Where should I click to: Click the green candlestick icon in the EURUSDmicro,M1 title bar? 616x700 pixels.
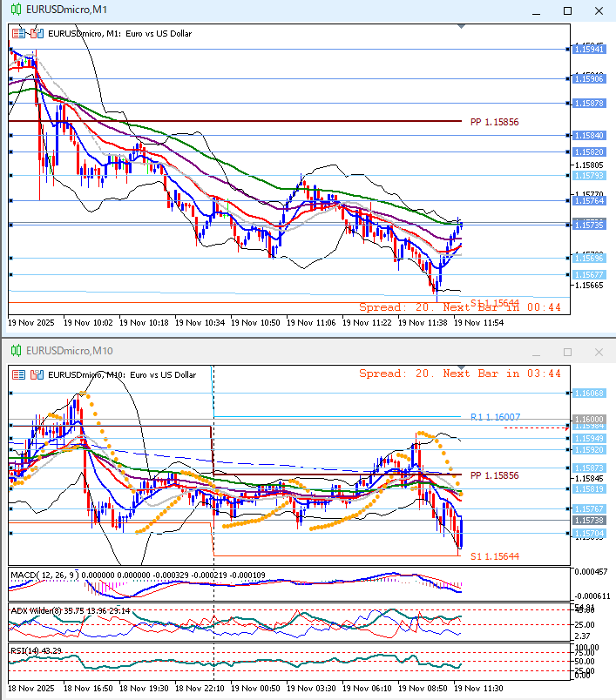point(15,10)
